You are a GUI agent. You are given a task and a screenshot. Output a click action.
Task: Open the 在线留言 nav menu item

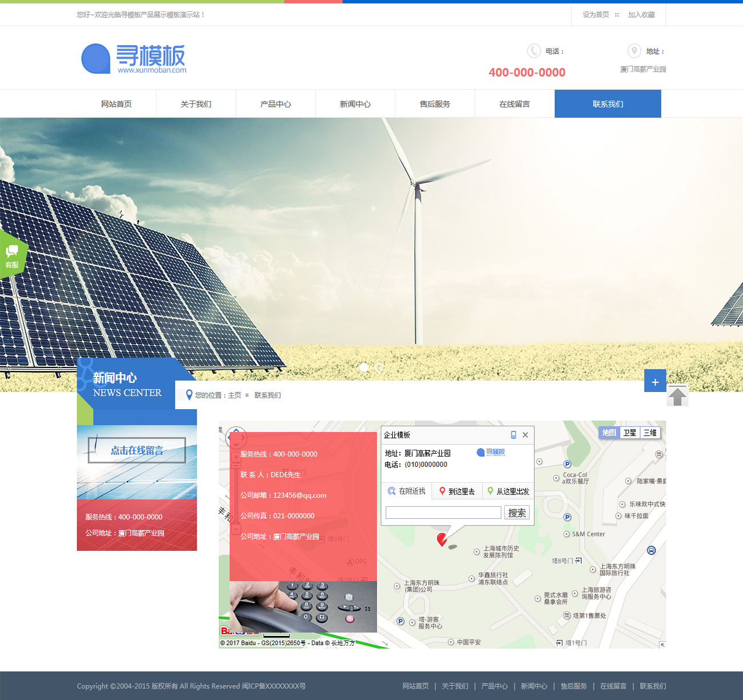point(514,104)
